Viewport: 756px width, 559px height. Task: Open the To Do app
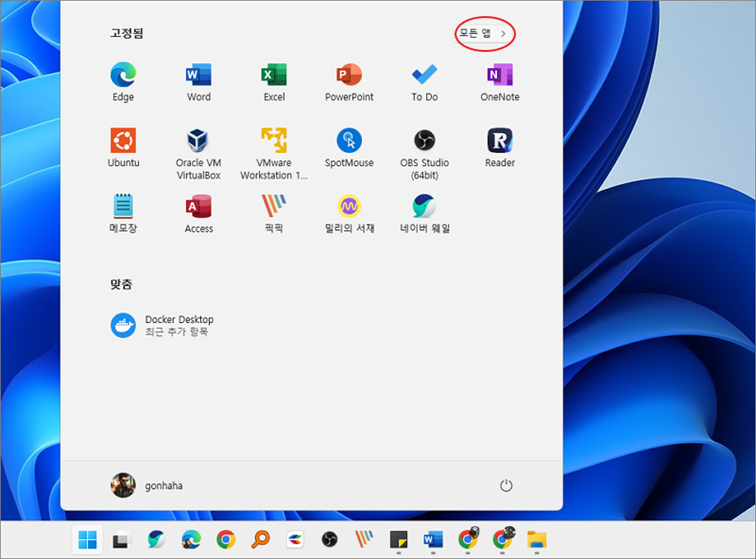[425, 82]
